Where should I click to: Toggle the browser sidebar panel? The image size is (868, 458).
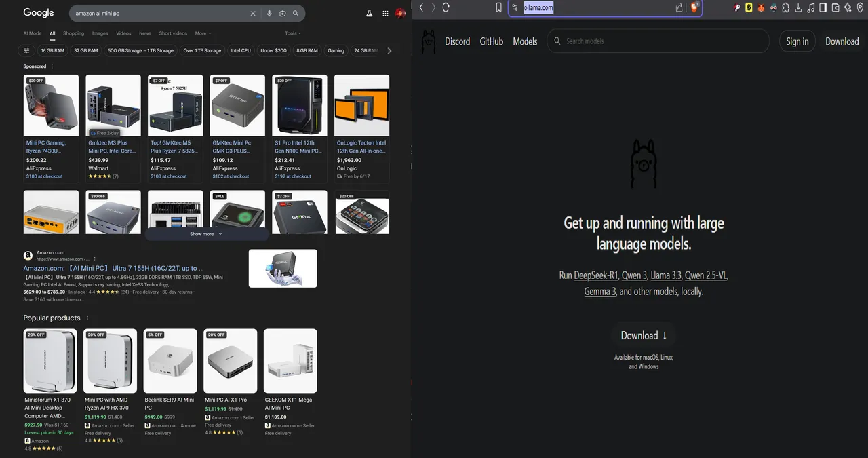tap(823, 7)
